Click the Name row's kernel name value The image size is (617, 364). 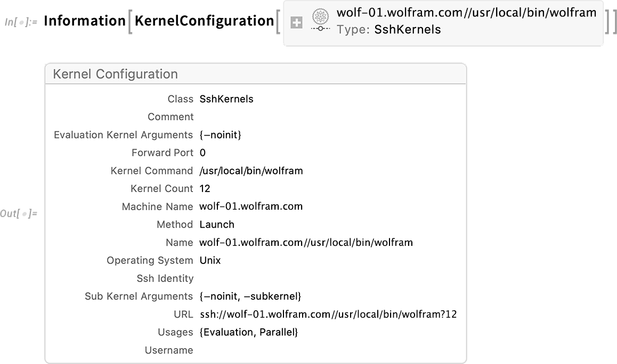pyautogui.click(x=306, y=243)
